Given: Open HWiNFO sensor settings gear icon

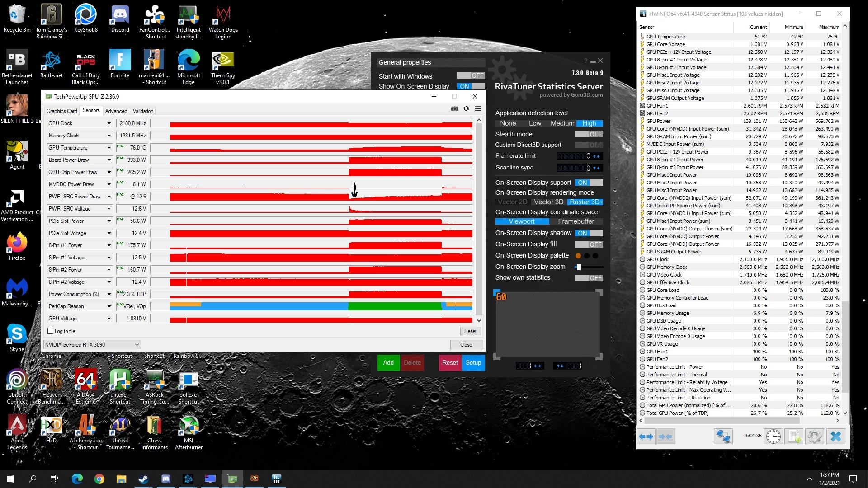Looking at the screenshot, I should point(814,436).
